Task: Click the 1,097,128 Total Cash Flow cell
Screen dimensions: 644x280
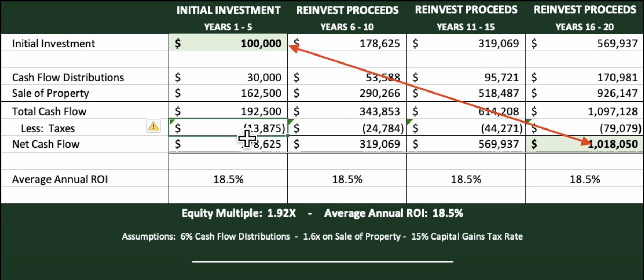Action: [584, 111]
